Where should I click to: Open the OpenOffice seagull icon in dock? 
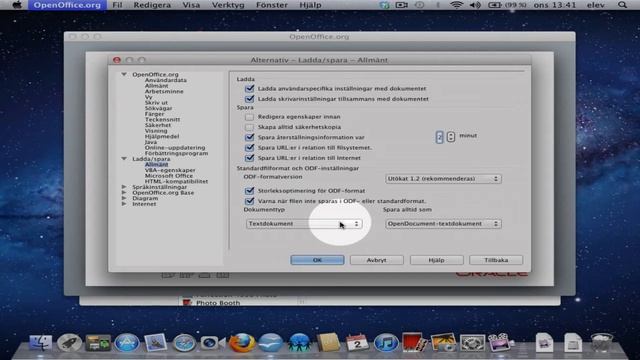tap(270, 342)
